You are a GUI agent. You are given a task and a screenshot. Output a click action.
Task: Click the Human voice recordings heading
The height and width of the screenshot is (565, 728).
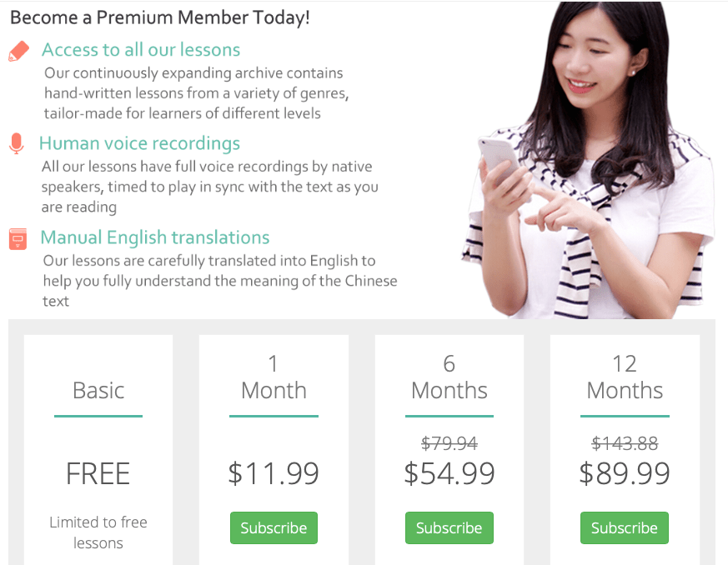[139, 143]
